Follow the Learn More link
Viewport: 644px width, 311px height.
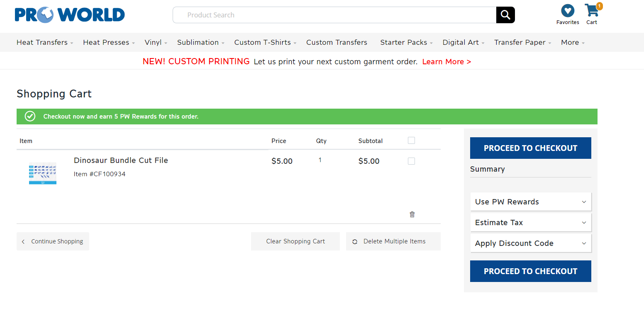[x=446, y=62]
